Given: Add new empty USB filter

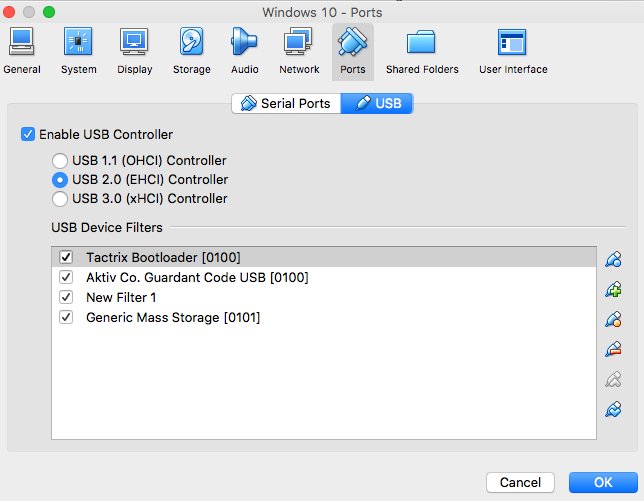Looking at the screenshot, I should coord(613,260).
